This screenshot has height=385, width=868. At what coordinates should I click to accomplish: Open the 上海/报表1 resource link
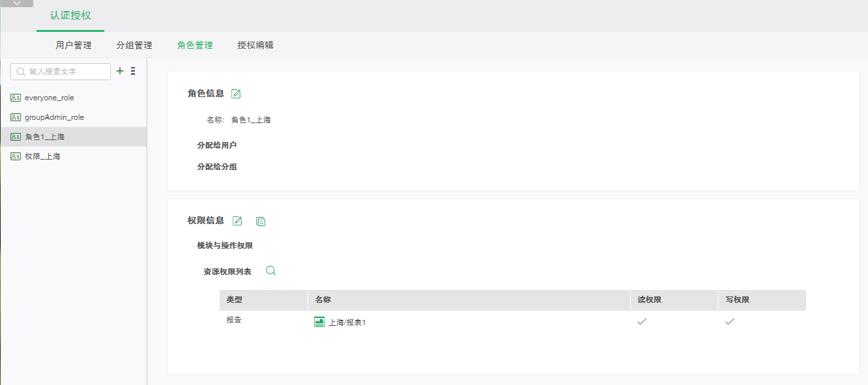[x=347, y=322]
